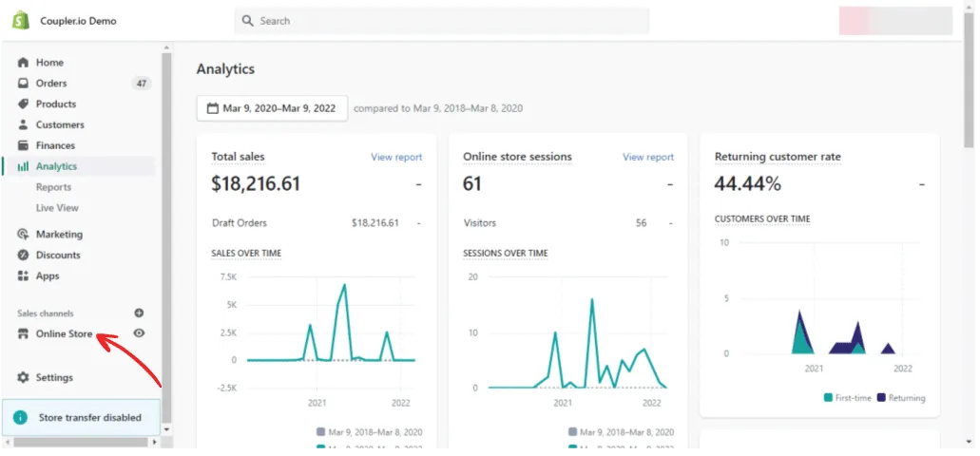Click the sidebar scroll down arrow
This screenshot has width=980, height=456.
click(x=166, y=429)
